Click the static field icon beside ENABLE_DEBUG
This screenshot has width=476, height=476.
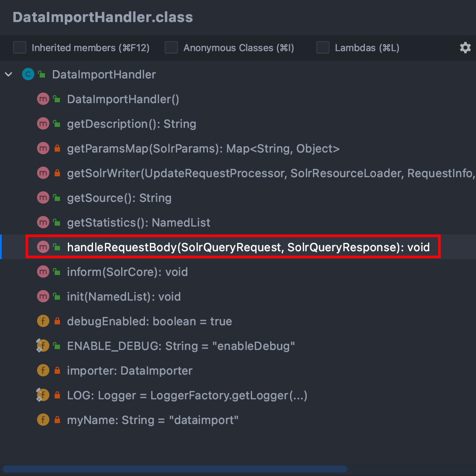click(42, 346)
